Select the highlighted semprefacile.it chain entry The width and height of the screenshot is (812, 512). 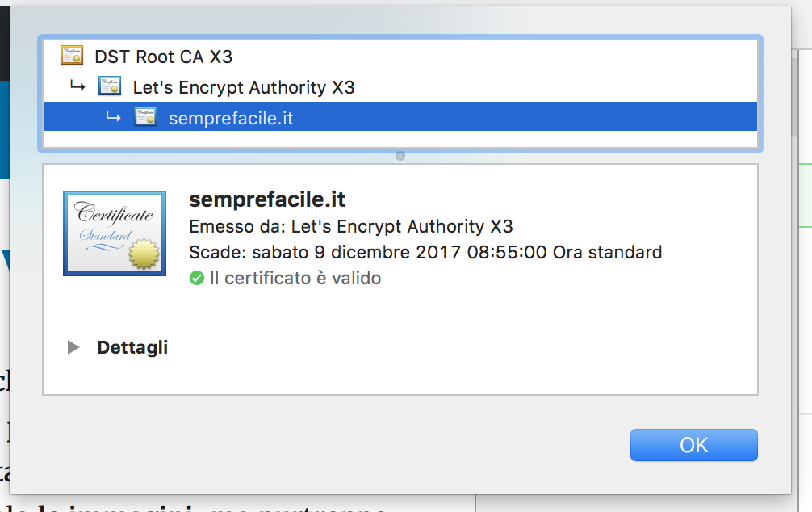tap(400, 116)
